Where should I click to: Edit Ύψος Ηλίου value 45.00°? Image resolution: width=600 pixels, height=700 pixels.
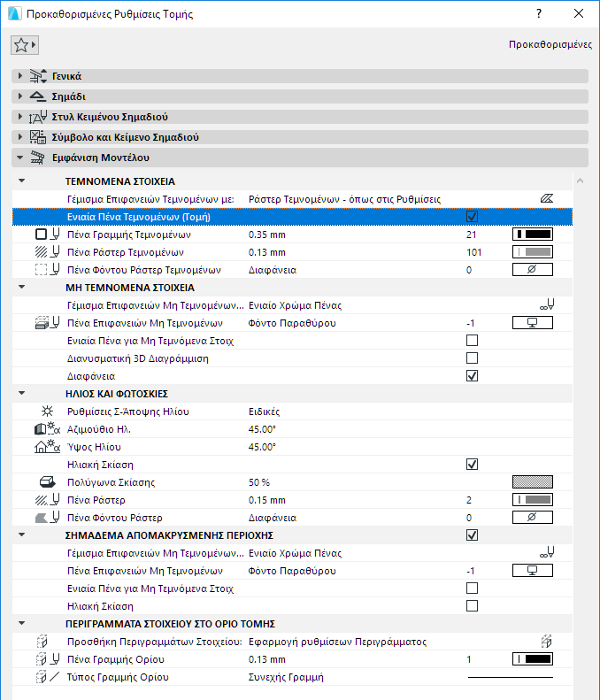(263, 446)
